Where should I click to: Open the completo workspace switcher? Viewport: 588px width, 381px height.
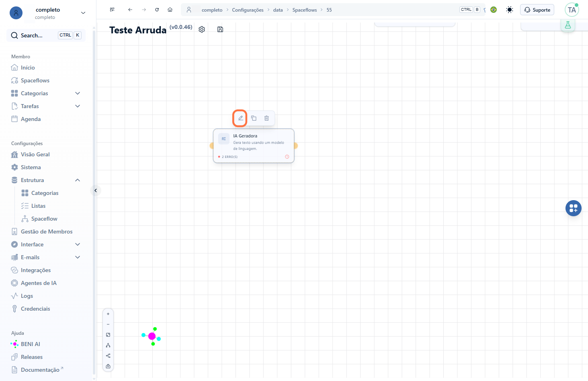point(48,13)
